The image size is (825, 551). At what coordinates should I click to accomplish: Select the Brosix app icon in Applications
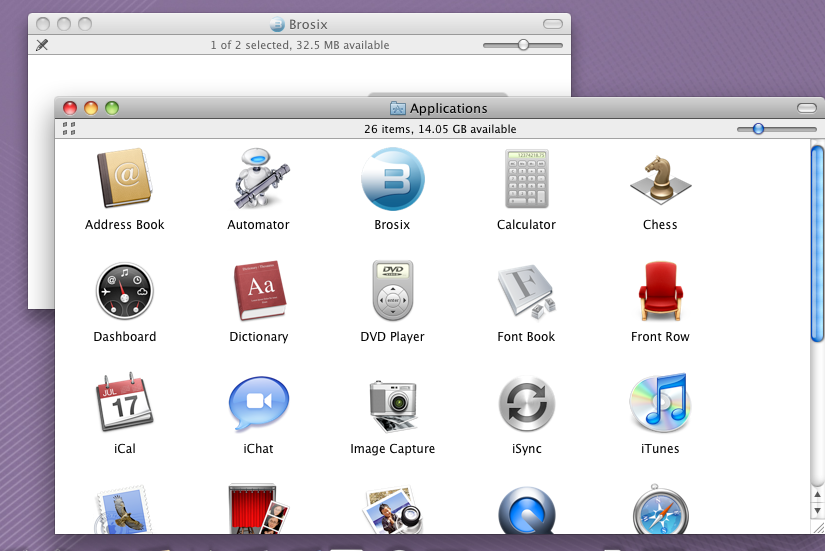pos(393,179)
